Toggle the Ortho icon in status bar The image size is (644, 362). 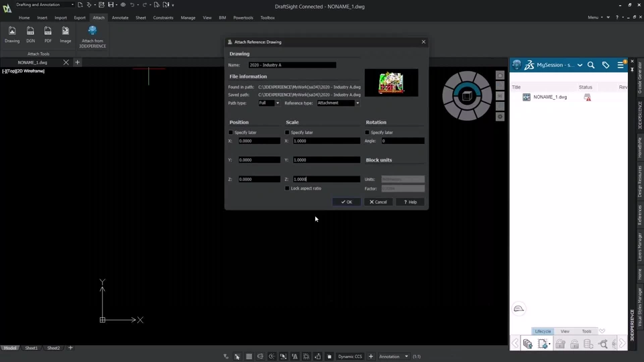coord(260,356)
